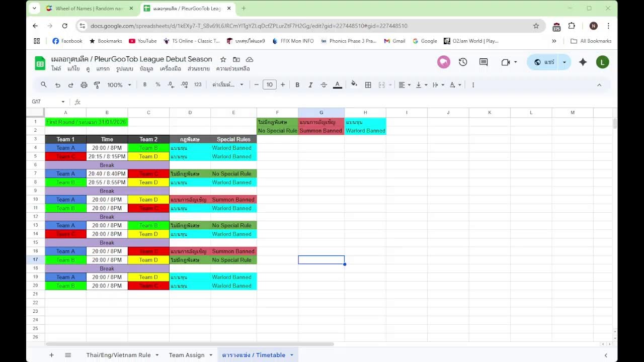Click the Share button
This screenshot has width=644, height=362.
coord(544,62)
